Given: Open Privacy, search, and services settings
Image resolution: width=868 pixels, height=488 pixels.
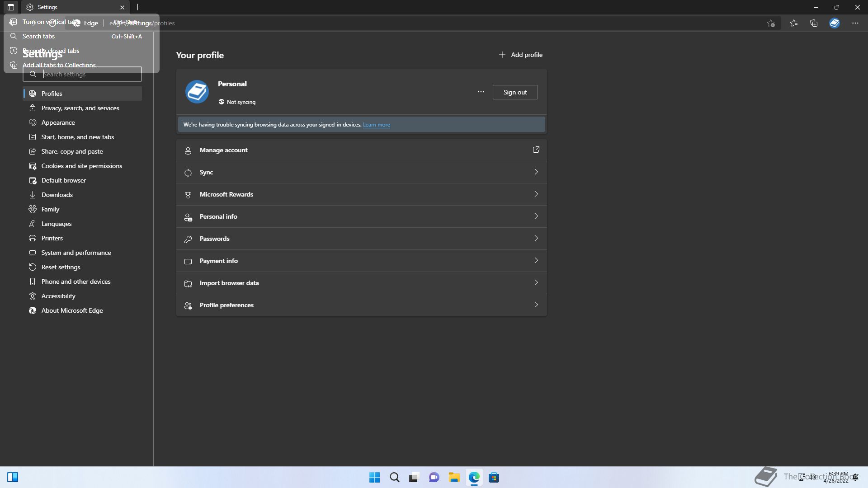Looking at the screenshot, I should [x=82, y=108].
